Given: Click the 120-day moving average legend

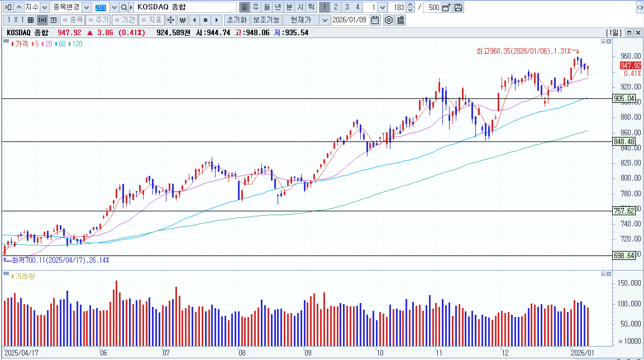Looking at the screenshot, I should coord(75,44).
